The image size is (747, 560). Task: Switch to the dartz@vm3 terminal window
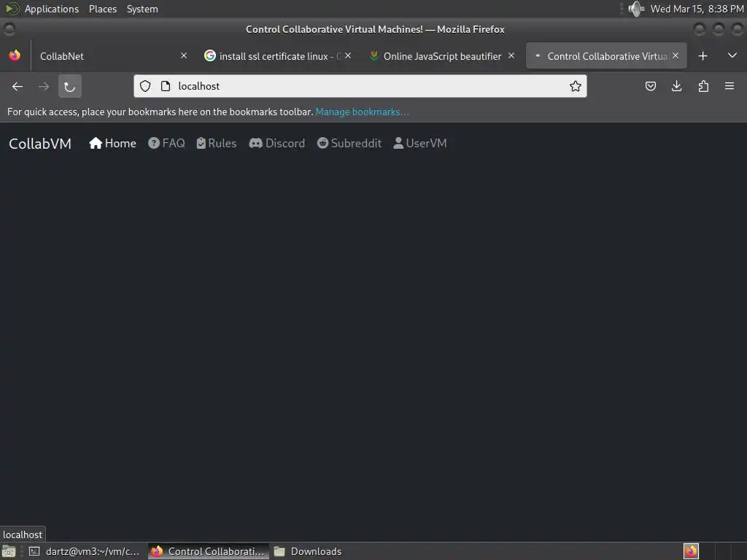coord(84,551)
